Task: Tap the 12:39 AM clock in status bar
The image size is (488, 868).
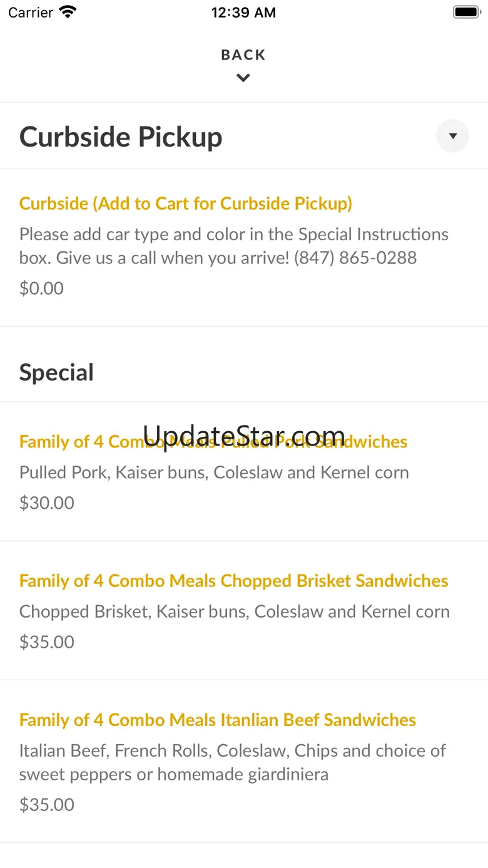Action: click(x=243, y=13)
